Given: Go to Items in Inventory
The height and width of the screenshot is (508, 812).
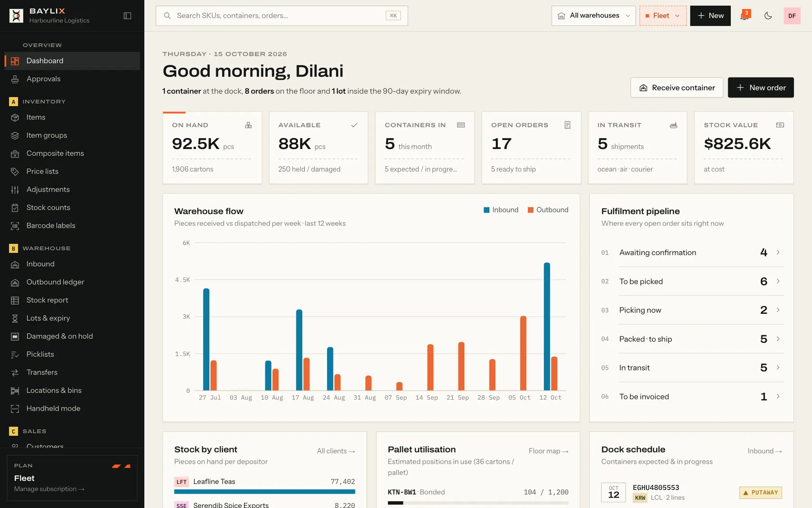Looking at the screenshot, I should point(72,117).
